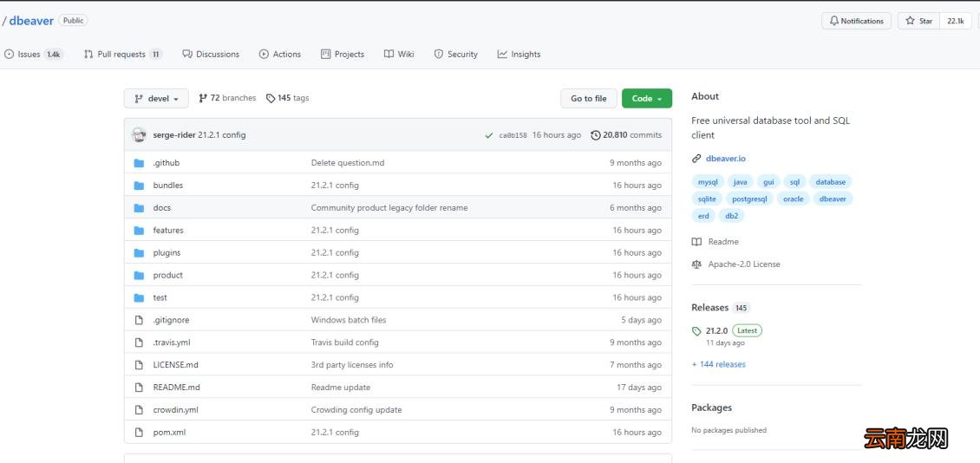980x463 pixels.
Task: Click the pom.xml file icon
Action: tap(139, 433)
